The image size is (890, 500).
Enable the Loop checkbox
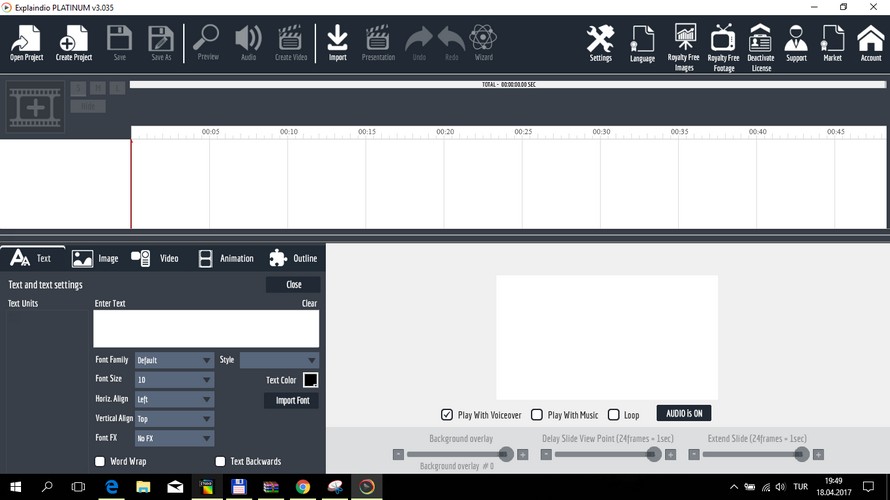pos(614,414)
